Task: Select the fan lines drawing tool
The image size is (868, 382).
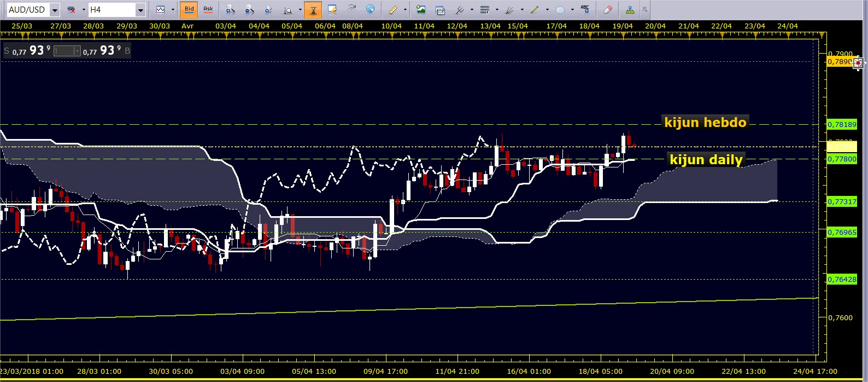Action: pos(509,10)
